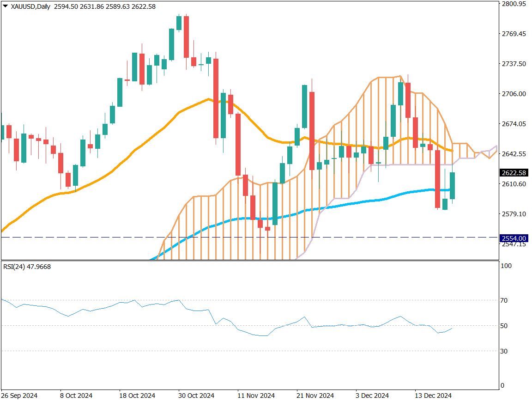This screenshot has height=402, width=532.
Task: Click the triangle arrow beside XAUUSD title
Action: point(5,7)
